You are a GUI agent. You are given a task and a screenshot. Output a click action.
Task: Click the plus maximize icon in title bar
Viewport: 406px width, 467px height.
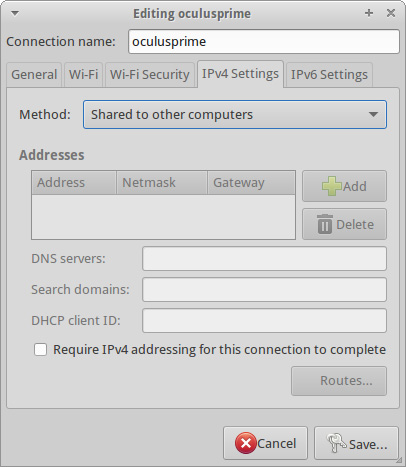[369, 13]
